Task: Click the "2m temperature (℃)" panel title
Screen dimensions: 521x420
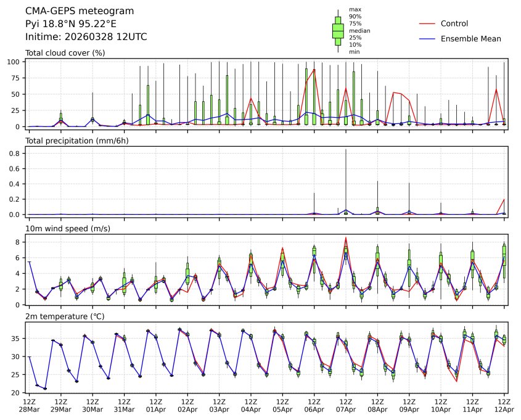Action: coord(64,316)
